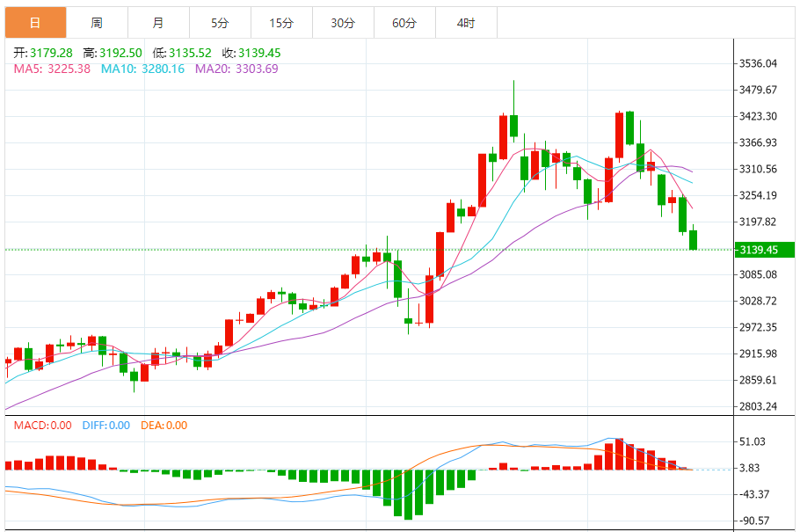Image resolution: width=800 pixels, height=532 pixels.
Task: Click the 2859.61 price axis label
Action: pos(758,380)
